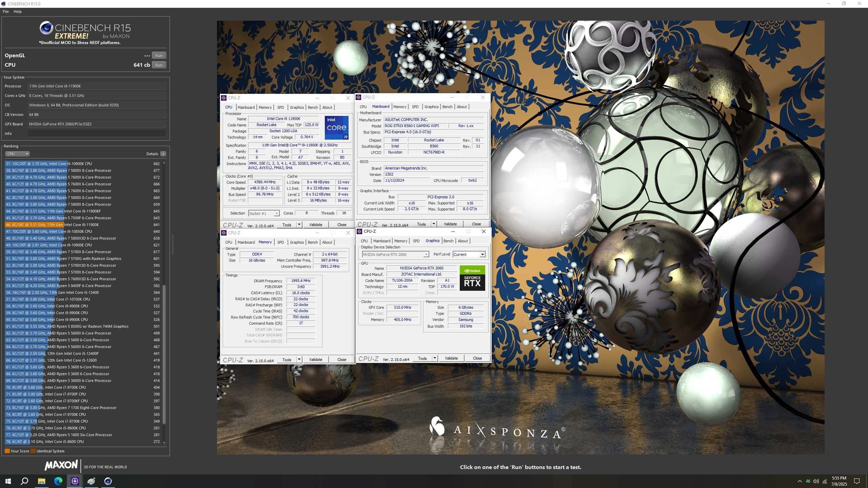Viewport: 868px width, 488px height.
Task: Click Identical System legend swatch
Action: click(33, 451)
